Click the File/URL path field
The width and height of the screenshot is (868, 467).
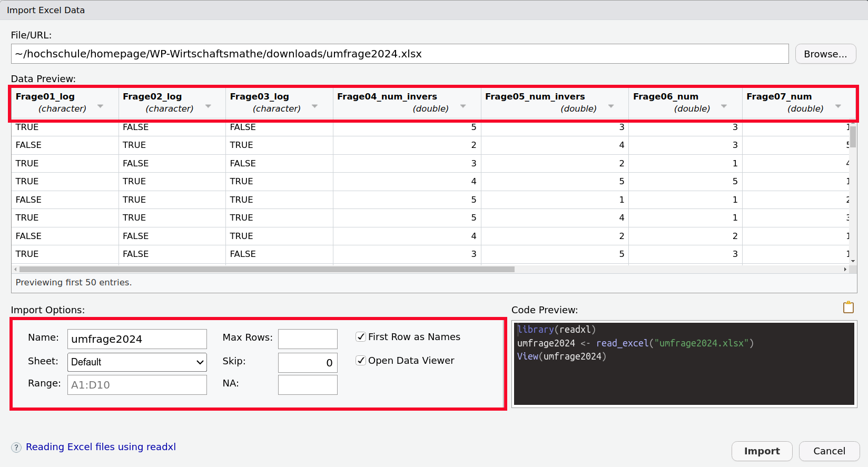pos(399,54)
